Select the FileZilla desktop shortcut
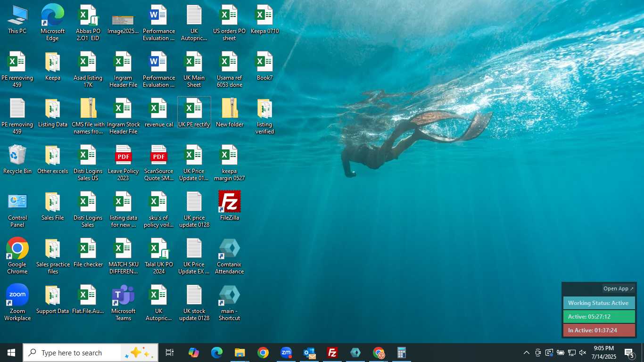Screen dimensions: 644x362 point(230,206)
